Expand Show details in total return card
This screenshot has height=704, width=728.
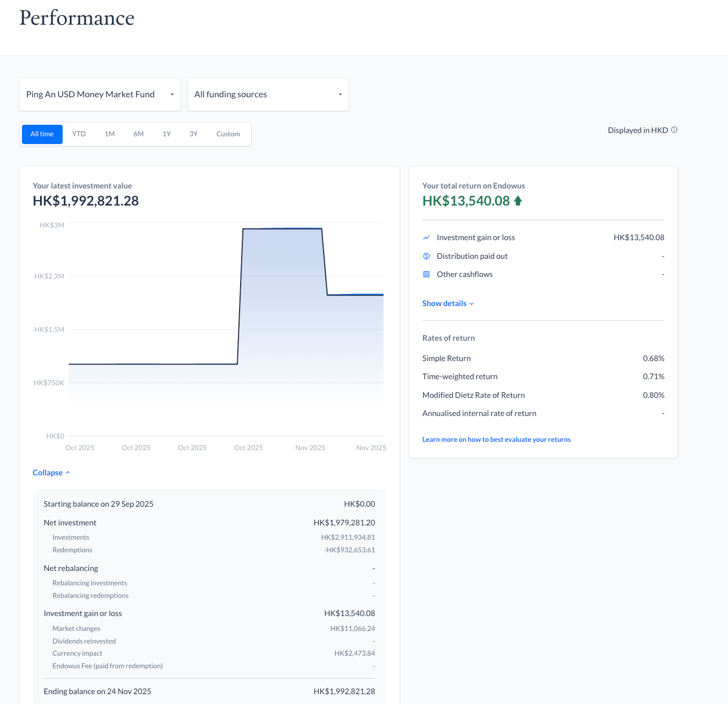point(448,304)
